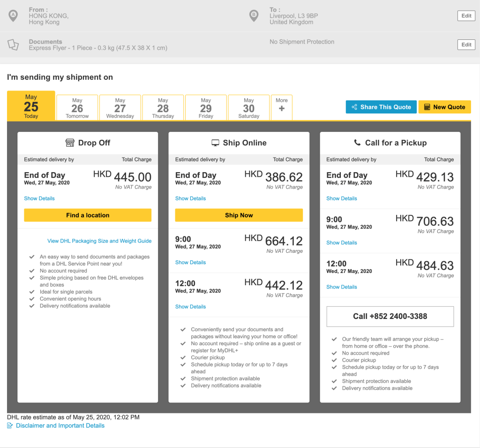
Task: Click the HKD 442.12 price
Action: (273, 285)
